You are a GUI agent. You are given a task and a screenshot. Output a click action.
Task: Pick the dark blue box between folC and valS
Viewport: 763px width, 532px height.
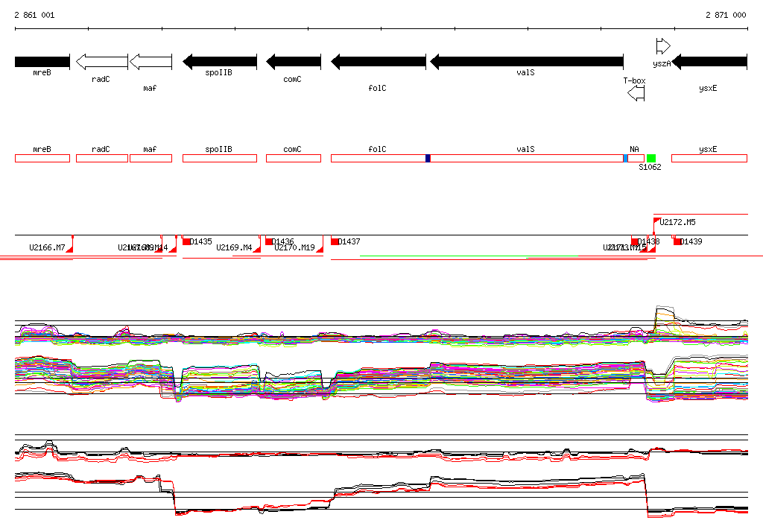tap(428, 158)
